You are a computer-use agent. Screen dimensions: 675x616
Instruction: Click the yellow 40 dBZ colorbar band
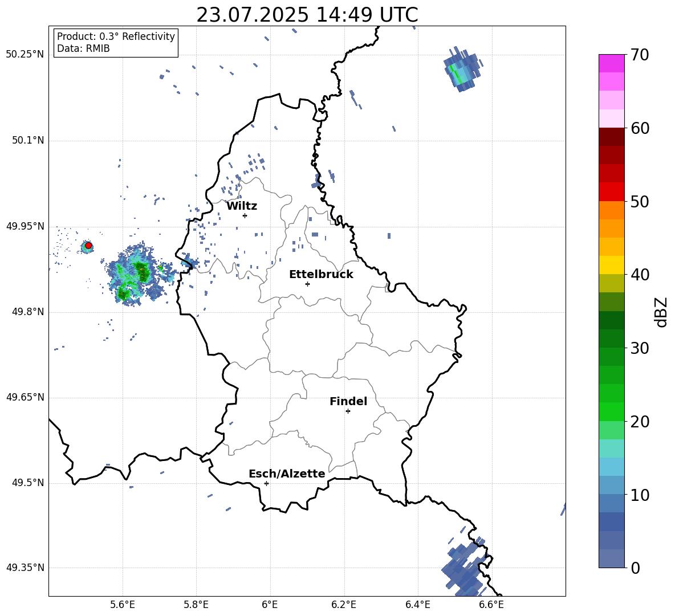coord(611,265)
